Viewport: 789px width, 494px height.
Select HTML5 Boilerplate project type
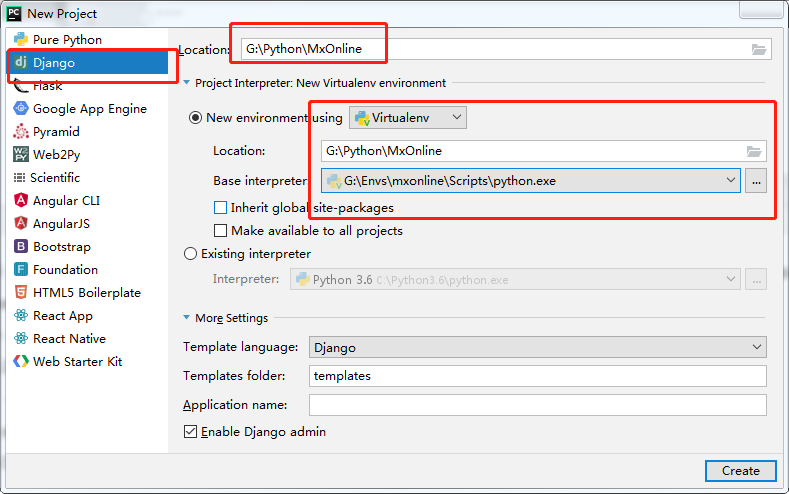[88, 293]
